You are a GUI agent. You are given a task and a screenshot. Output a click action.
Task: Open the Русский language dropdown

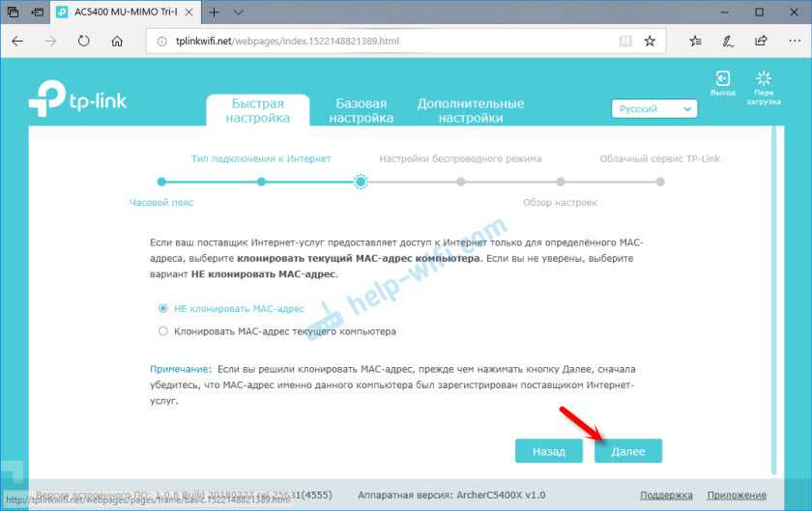[x=654, y=110]
